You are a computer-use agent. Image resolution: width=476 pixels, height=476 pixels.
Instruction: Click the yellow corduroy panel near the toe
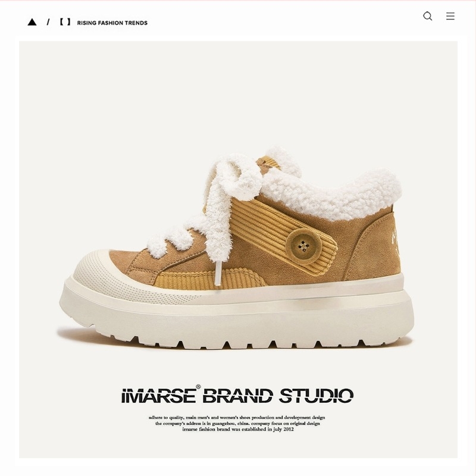209,280
